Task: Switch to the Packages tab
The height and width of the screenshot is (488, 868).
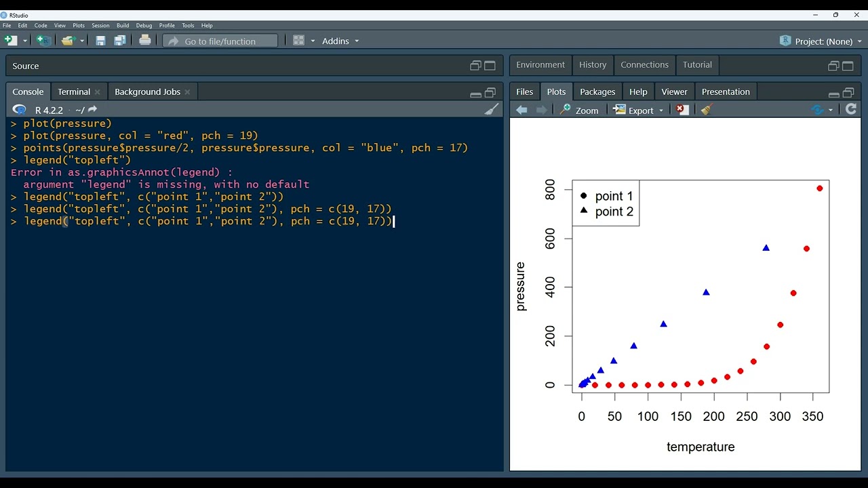Action: (x=597, y=91)
